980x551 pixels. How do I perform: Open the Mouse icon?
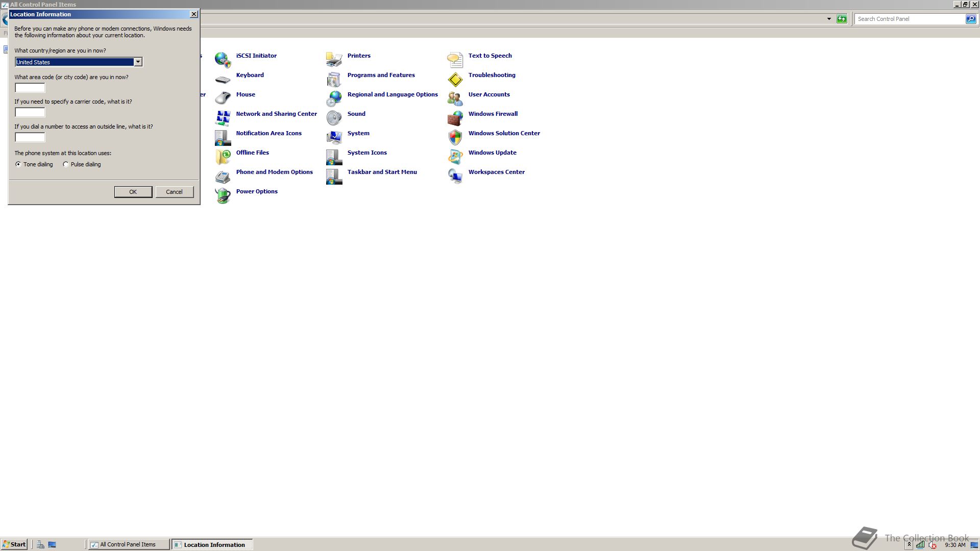[223, 97]
